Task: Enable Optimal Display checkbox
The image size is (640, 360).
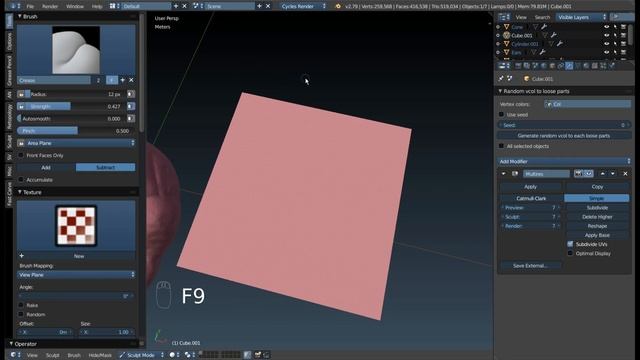Action: 570,253
